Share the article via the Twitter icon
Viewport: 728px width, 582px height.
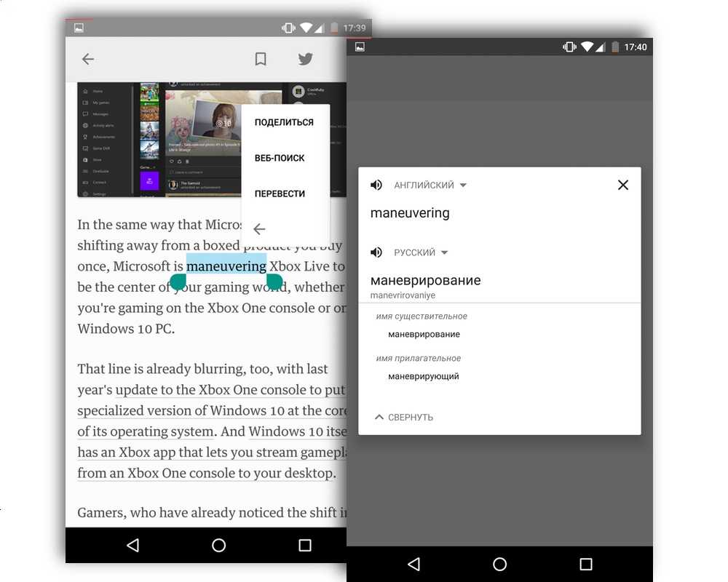point(305,60)
